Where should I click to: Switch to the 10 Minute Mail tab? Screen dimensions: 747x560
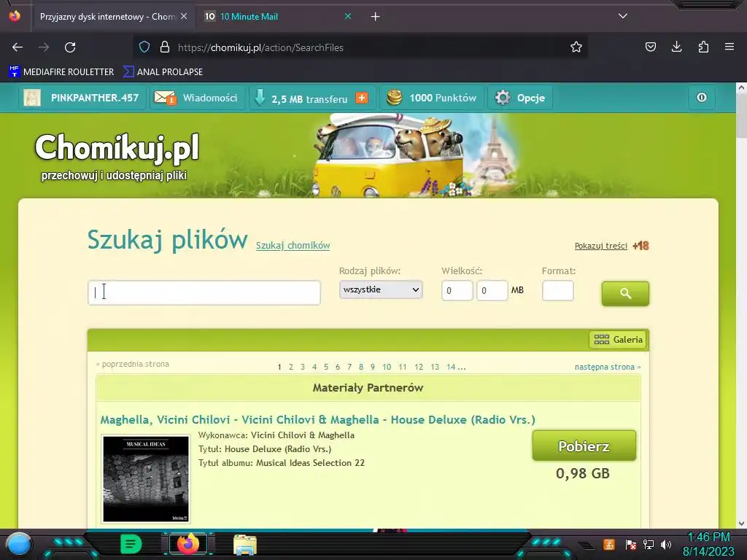pyautogui.click(x=278, y=17)
